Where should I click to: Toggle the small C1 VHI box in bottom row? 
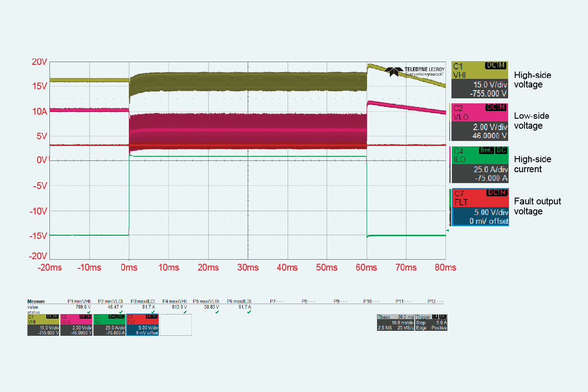43,324
